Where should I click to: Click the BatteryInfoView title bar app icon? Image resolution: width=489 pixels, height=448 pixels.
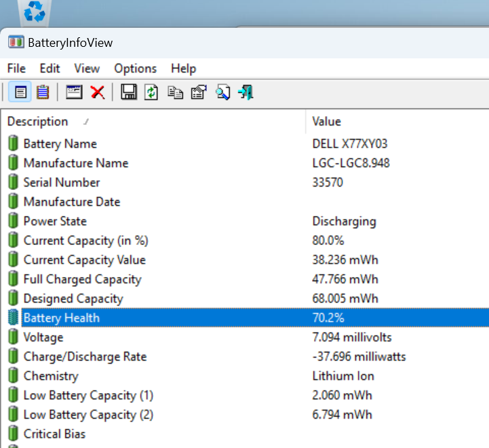tap(16, 42)
